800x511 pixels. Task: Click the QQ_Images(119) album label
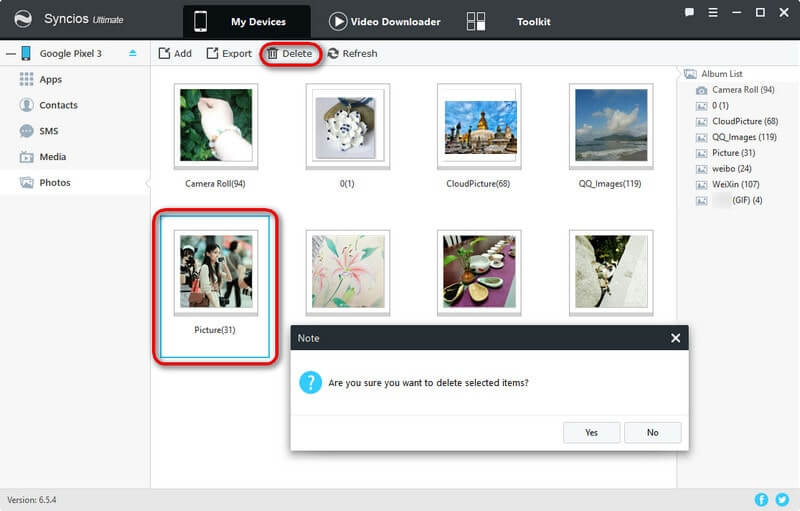click(610, 184)
